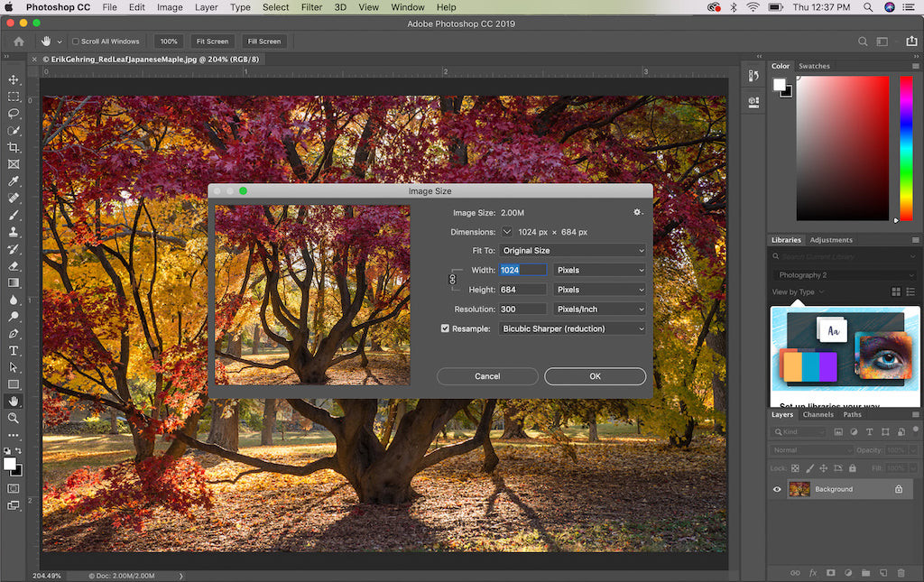Click foreground color swatch in Color panel
This screenshot has width=924, height=582.
coord(780,84)
